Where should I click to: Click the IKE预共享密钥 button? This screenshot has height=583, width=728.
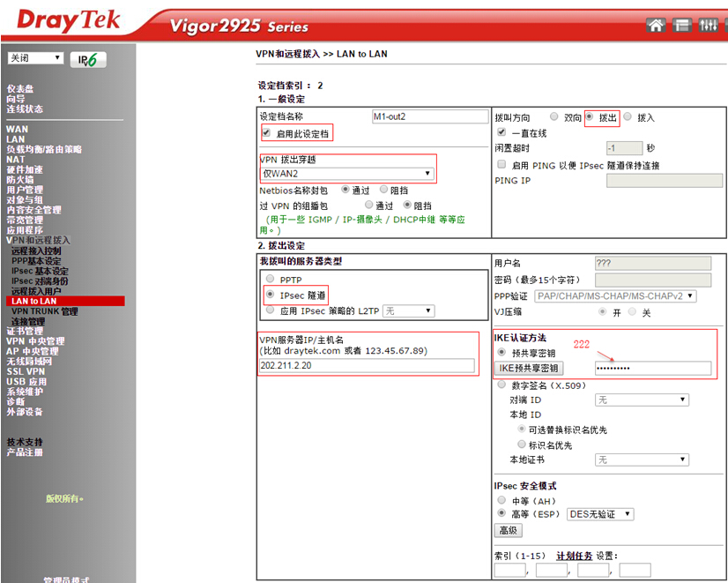(528, 369)
